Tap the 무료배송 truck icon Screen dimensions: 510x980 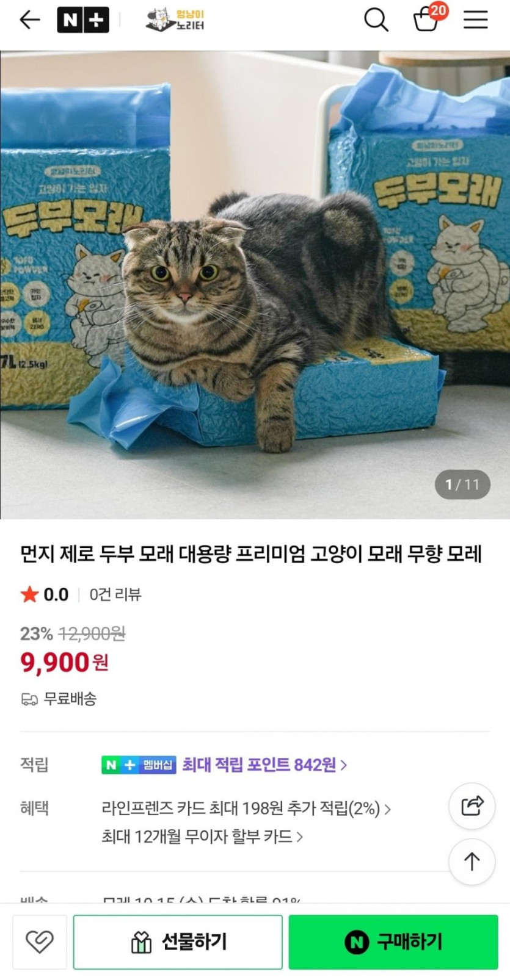(29, 699)
